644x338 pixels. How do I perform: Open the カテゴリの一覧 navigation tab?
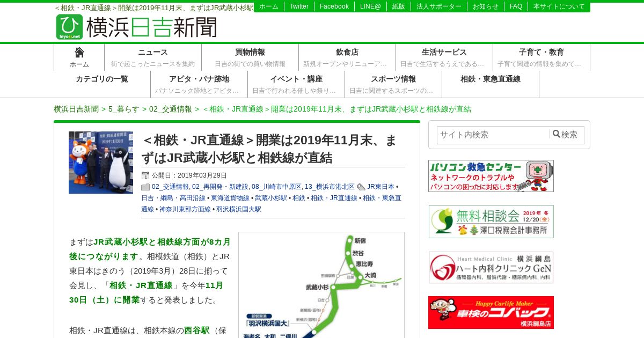pos(102,84)
